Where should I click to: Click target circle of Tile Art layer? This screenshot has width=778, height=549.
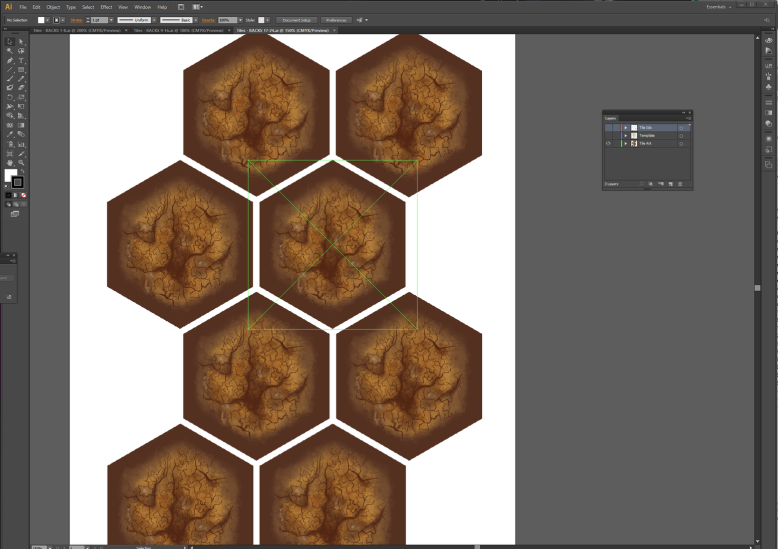[681, 144]
